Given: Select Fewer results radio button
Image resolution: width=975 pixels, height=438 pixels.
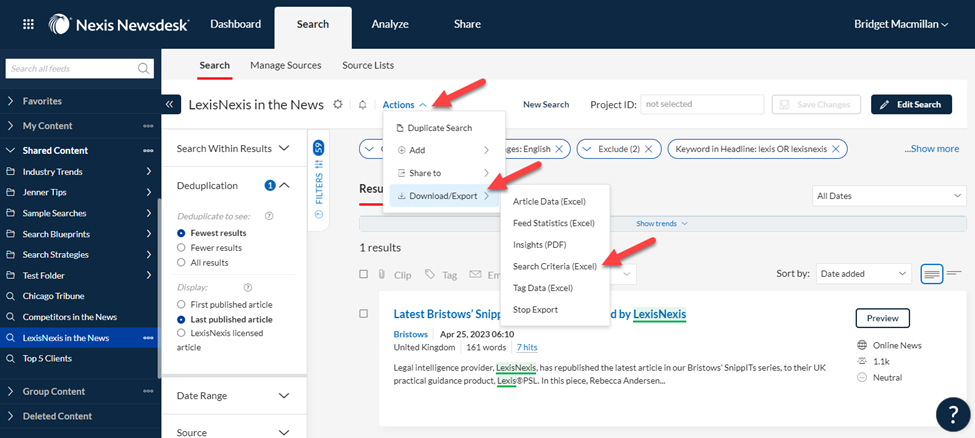Looking at the screenshot, I should 181,248.
